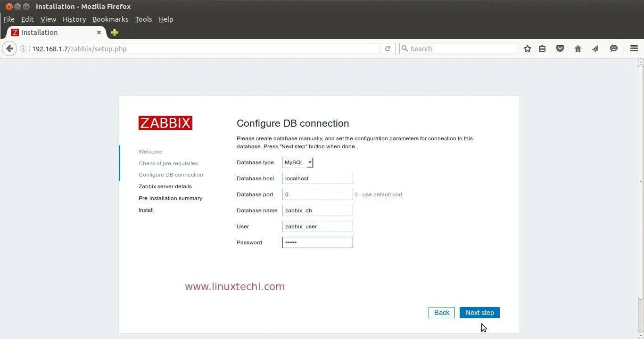Click the Database host field
The image size is (644, 339).
click(318, 178)
